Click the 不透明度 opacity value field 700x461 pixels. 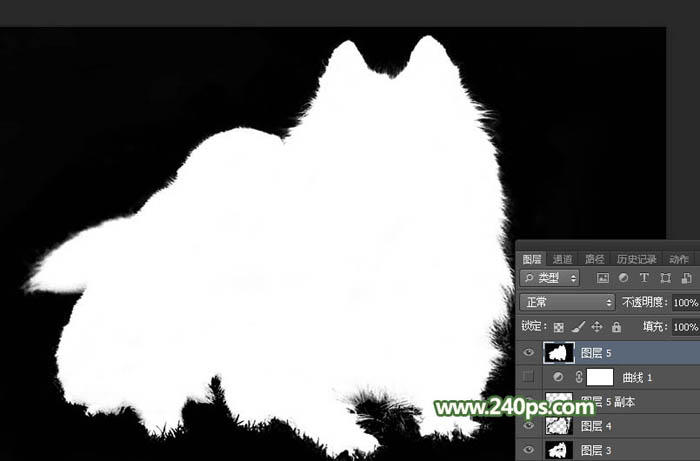pos(685,302)
